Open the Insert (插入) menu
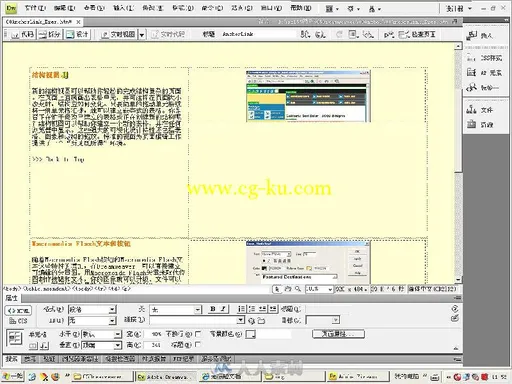The width and height of the screenshot is (512, 384). coord(123,8)
